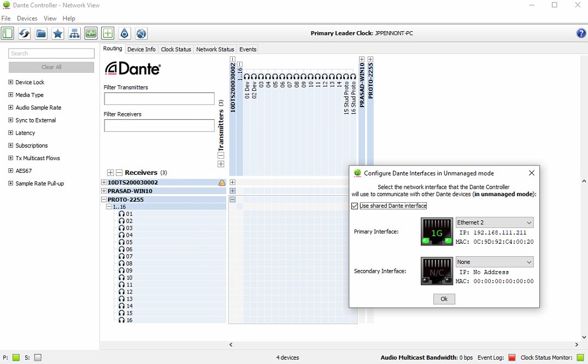This screenshot has height=364, width=588.
Task: Expand the Latency filter
Action: click(10, 133)
